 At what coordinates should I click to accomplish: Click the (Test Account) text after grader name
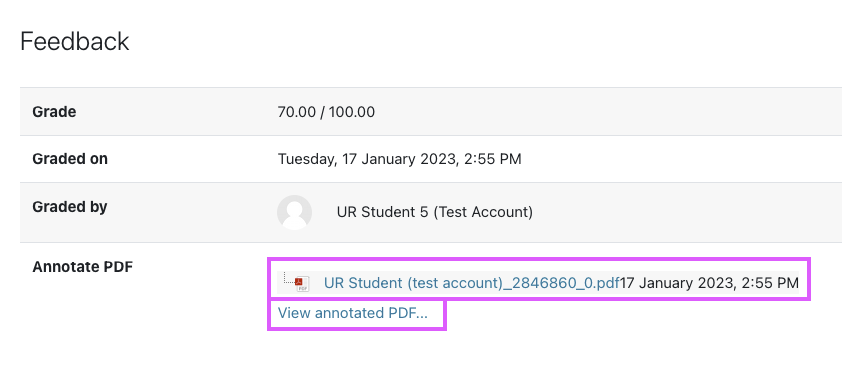(483, 212)
